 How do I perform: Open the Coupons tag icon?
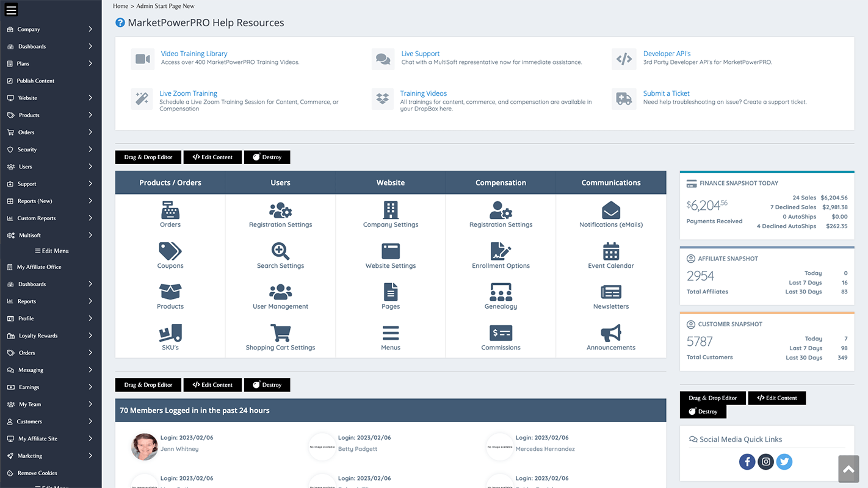[x=170, y=251]
